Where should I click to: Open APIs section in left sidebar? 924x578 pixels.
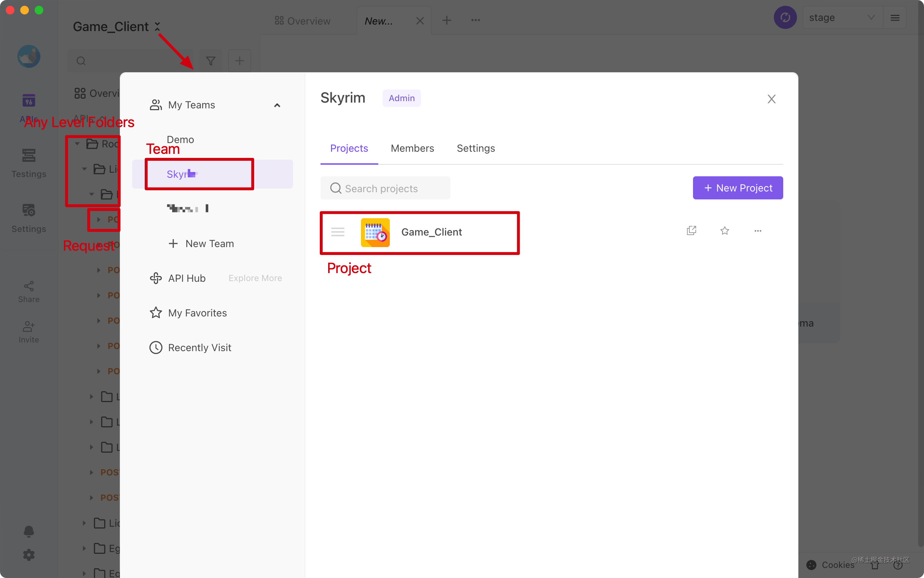click(x=29, y=107)
